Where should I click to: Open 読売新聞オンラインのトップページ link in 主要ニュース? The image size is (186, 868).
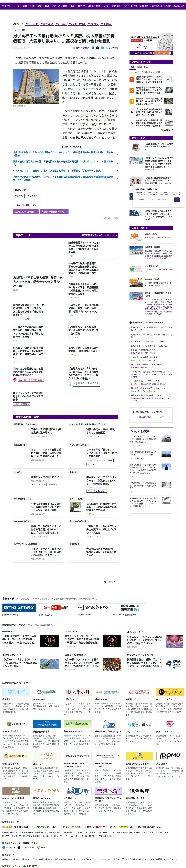[x=100, y=235]
